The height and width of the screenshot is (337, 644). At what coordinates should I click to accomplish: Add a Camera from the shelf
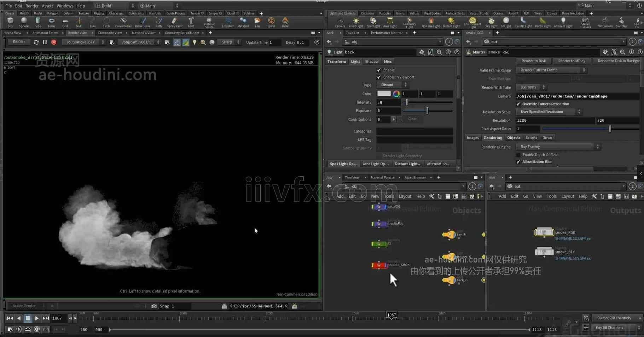tap(340, 22)
